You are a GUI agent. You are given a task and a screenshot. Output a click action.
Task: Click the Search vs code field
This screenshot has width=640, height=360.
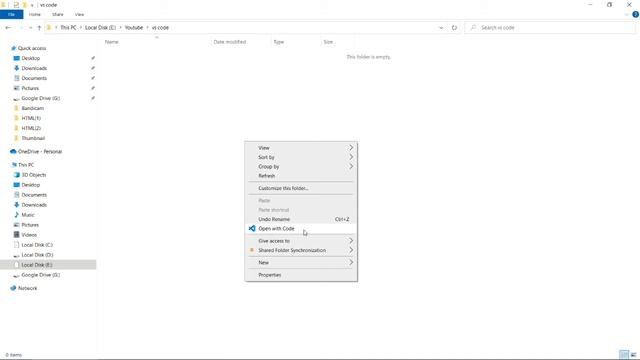pyautogui.click(x=550, y=28)
